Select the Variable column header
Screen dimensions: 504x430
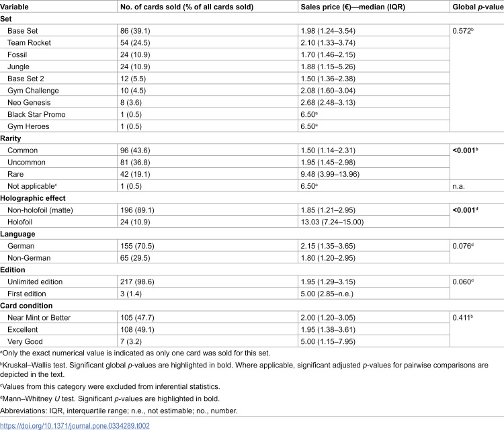[x=15, y=7]
